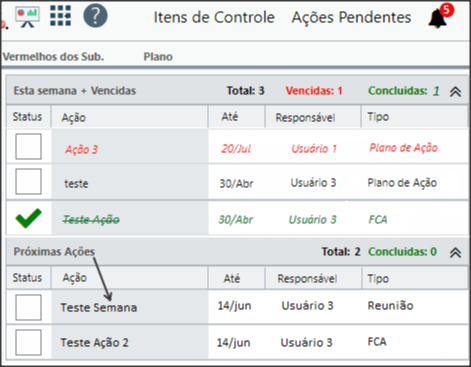Switch to the Plano tab
The image size is (471, 367).
(x=158, y=57)
